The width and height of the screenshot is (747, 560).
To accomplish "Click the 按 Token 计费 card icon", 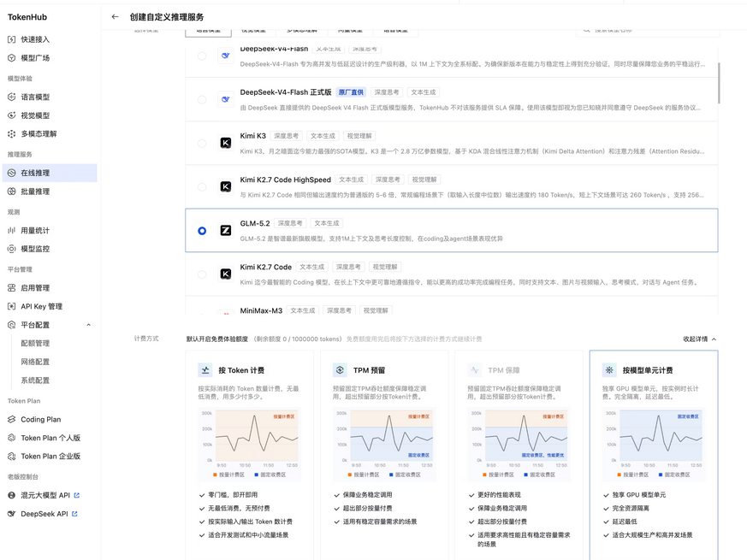I will coord(205,370).
